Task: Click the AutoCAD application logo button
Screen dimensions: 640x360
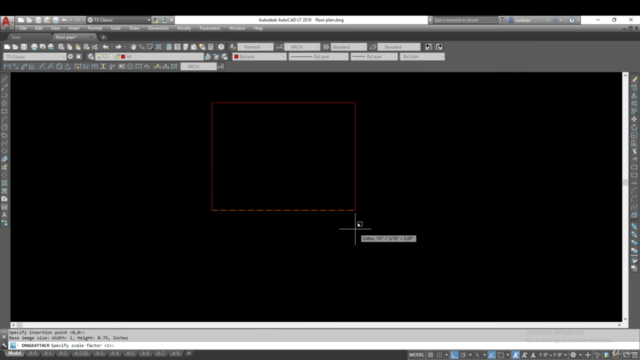Action: tap(7, 21)
